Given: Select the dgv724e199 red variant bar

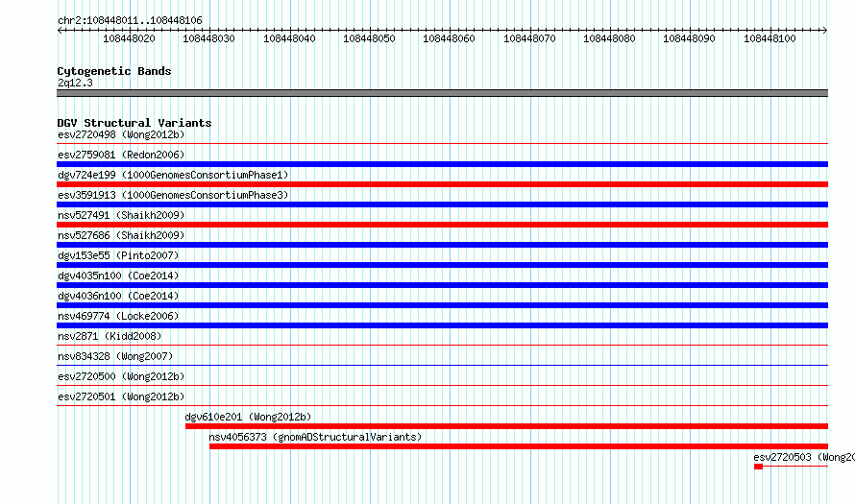Looking at the screenshot, I should (442, 184).
